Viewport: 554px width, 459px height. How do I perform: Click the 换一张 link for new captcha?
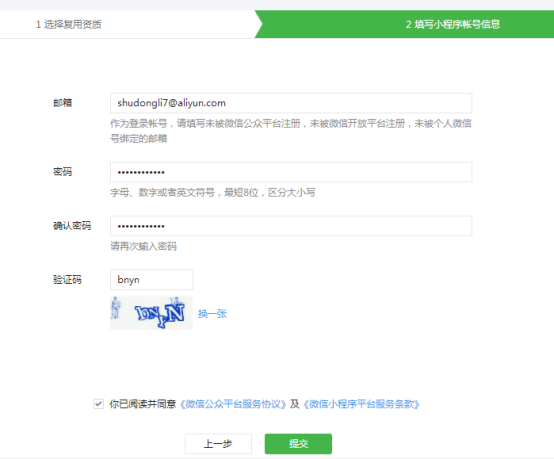212,314
